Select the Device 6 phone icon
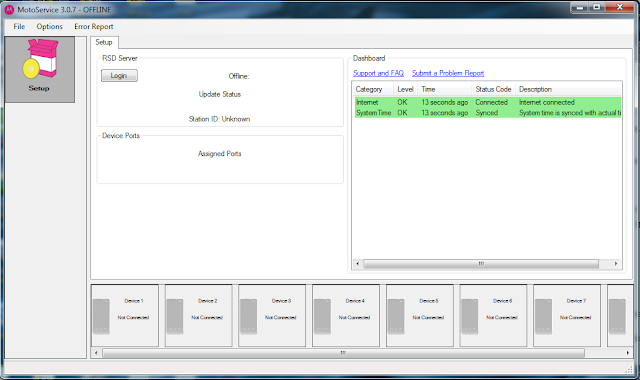 [470, 316]
